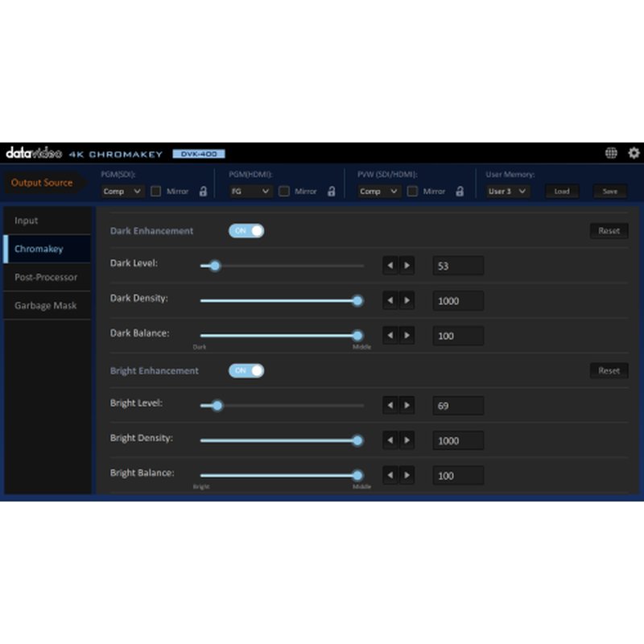Increase Bright Level with right arrow

407,406
